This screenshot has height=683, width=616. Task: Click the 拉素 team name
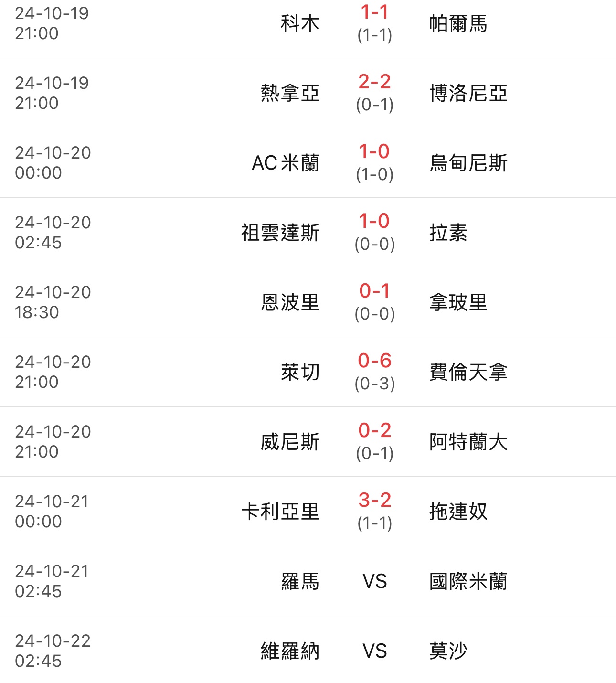click(448, 233)
